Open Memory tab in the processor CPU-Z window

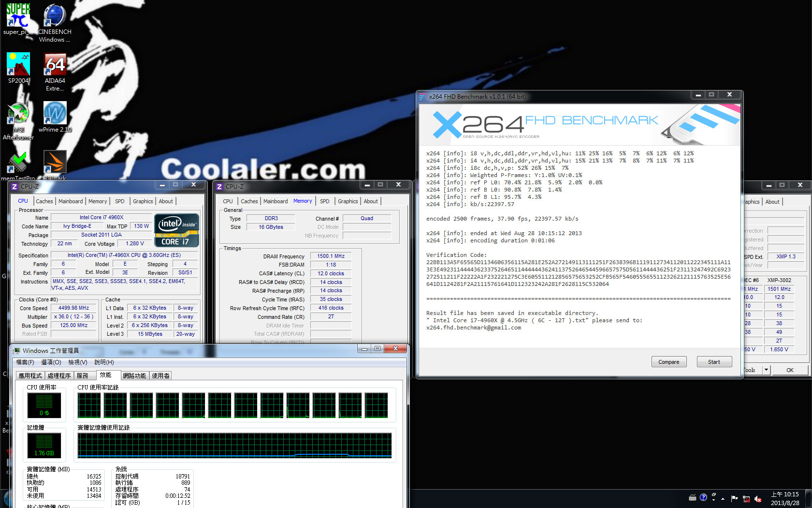[98, 201]
